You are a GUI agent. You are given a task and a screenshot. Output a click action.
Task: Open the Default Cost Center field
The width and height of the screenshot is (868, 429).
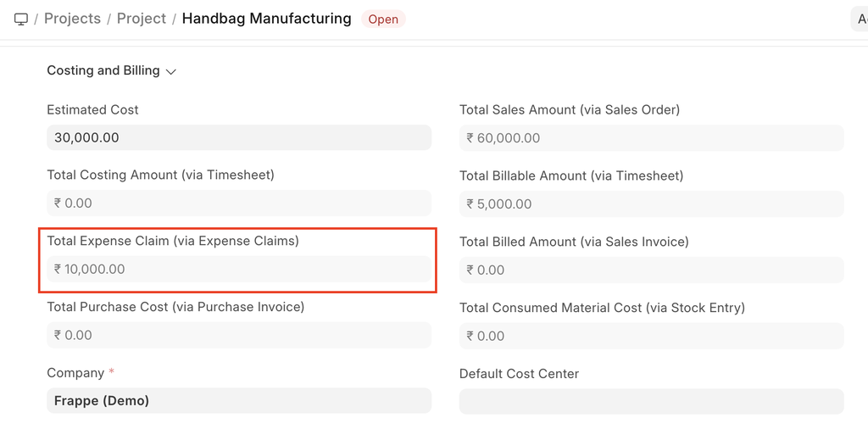tap(651, 402)
